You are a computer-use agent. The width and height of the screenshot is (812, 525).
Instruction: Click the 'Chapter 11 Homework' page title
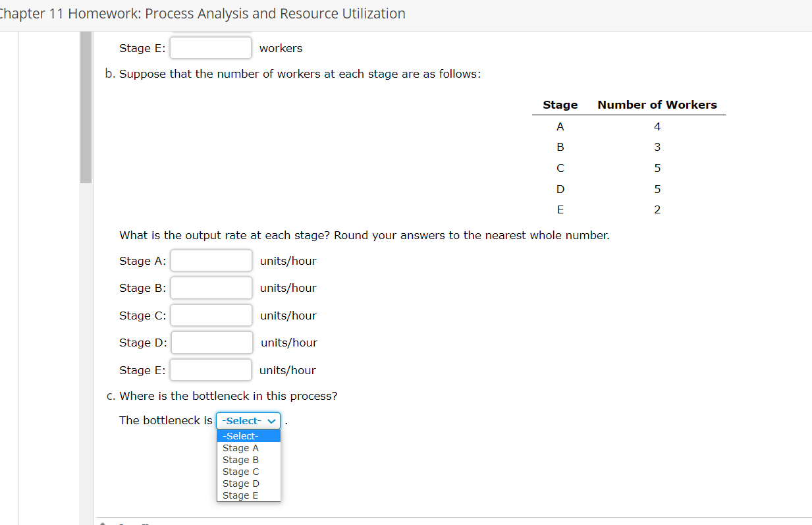click(x=203, y=13)
